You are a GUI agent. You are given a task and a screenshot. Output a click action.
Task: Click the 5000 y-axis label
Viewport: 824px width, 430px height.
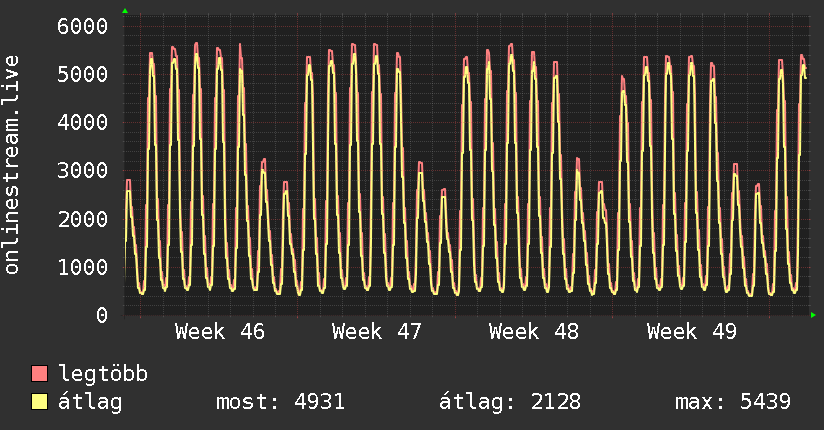[x=83, y=74]
